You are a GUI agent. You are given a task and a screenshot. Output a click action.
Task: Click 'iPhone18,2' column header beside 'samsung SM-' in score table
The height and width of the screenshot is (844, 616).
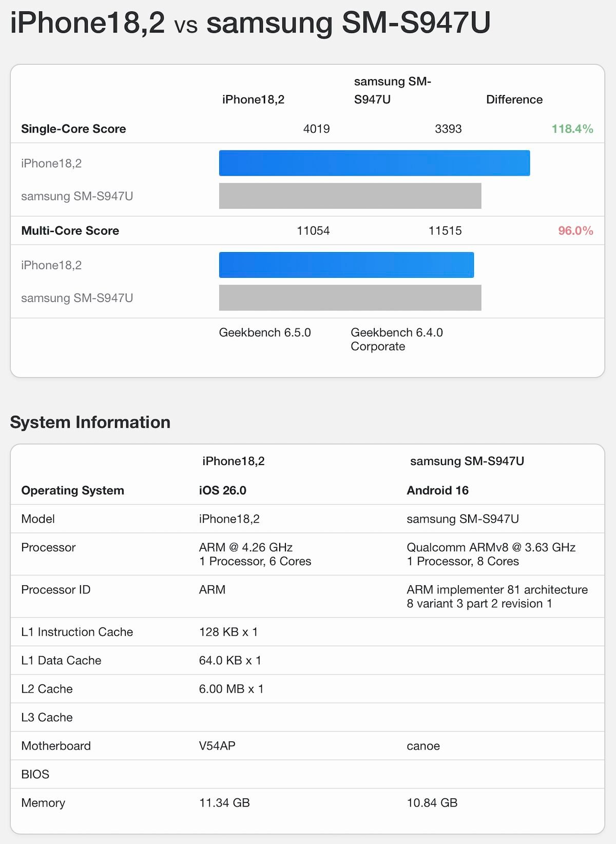point(253,100)
